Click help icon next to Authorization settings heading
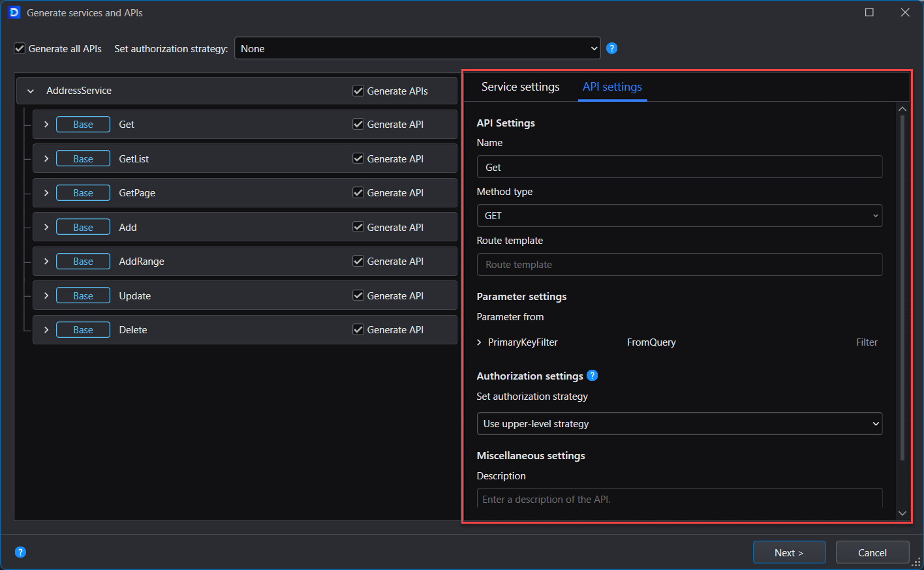This screenshot has height=570, width=924. click(x=592, y=376)
